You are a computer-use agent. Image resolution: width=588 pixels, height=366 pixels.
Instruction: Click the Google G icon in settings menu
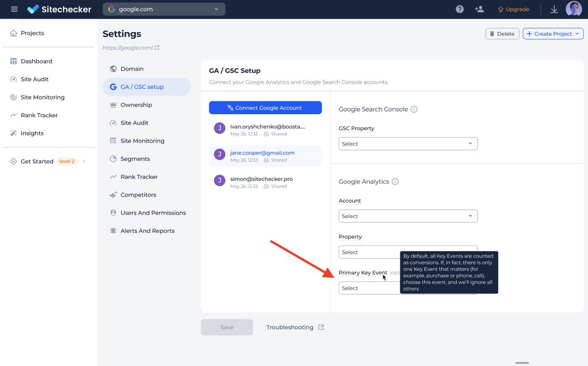point(113,87)
